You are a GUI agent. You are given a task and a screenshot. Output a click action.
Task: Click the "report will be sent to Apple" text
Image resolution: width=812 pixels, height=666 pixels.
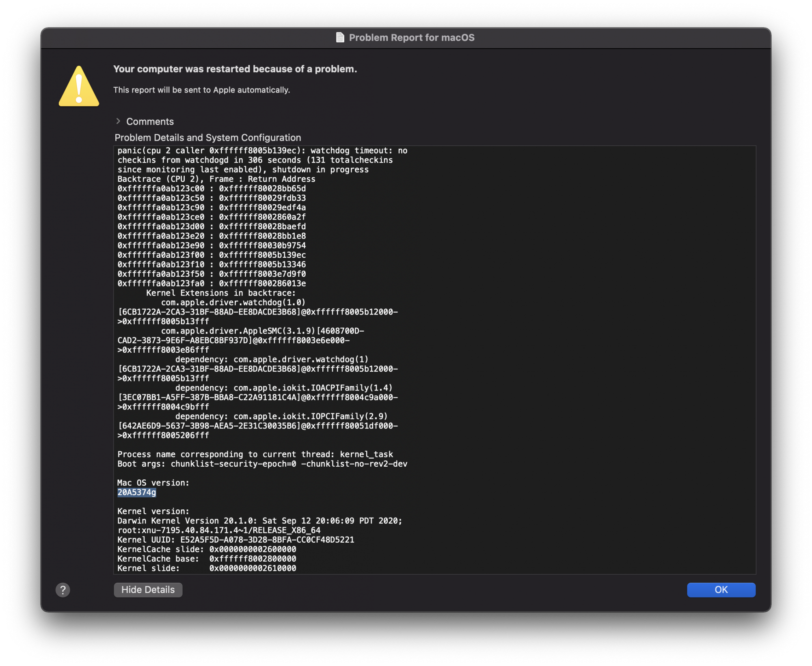click(201, 90)
